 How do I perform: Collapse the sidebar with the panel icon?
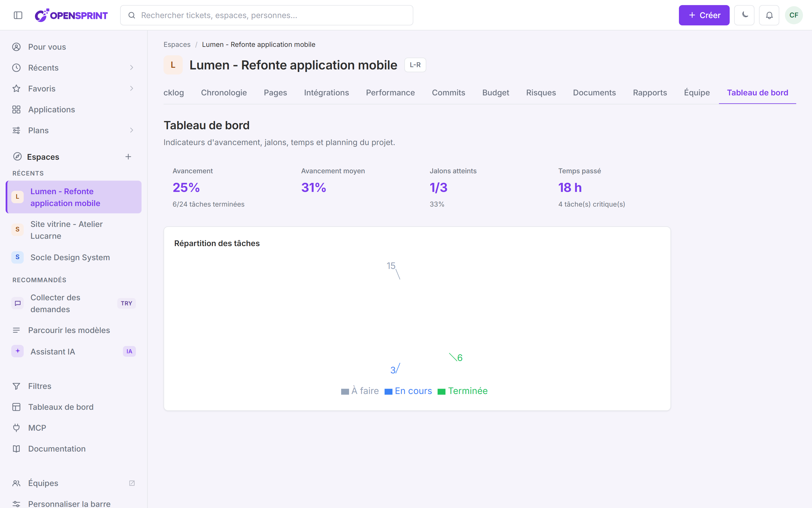pyautogui.click(x=18, y=15)
